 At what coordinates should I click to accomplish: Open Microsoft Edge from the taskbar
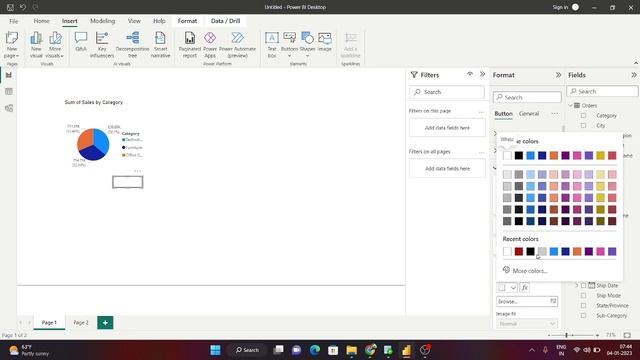tap(315, 350)
